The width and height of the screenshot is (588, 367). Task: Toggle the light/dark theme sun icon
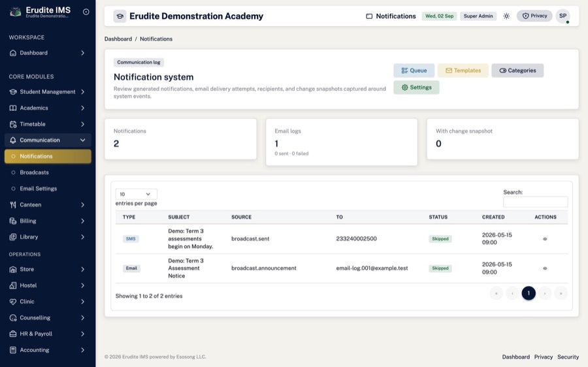(506, 16)
